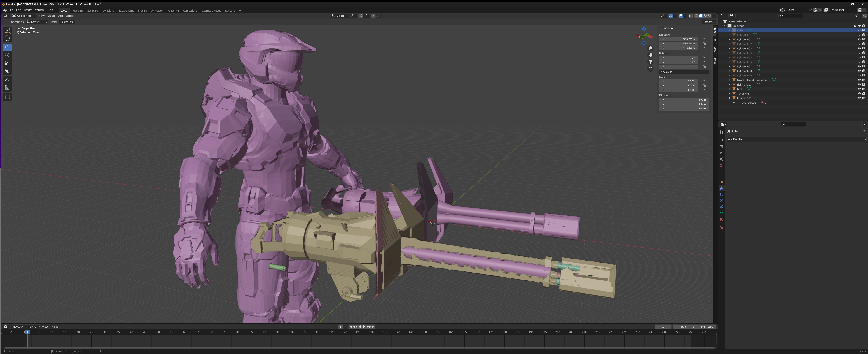Open the Texture properties tab
Image resolution: width=868 pixels, height=354 pixels.
coord(721,228)
